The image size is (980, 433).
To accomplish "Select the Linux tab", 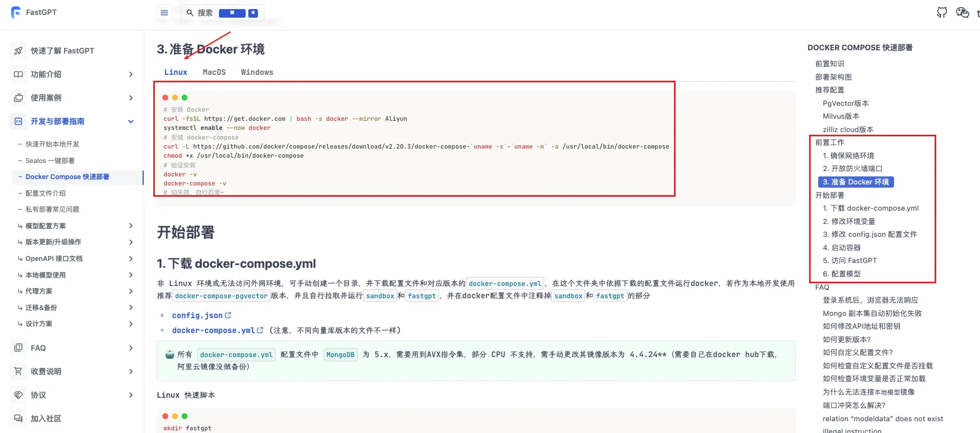I will (176, 72).
